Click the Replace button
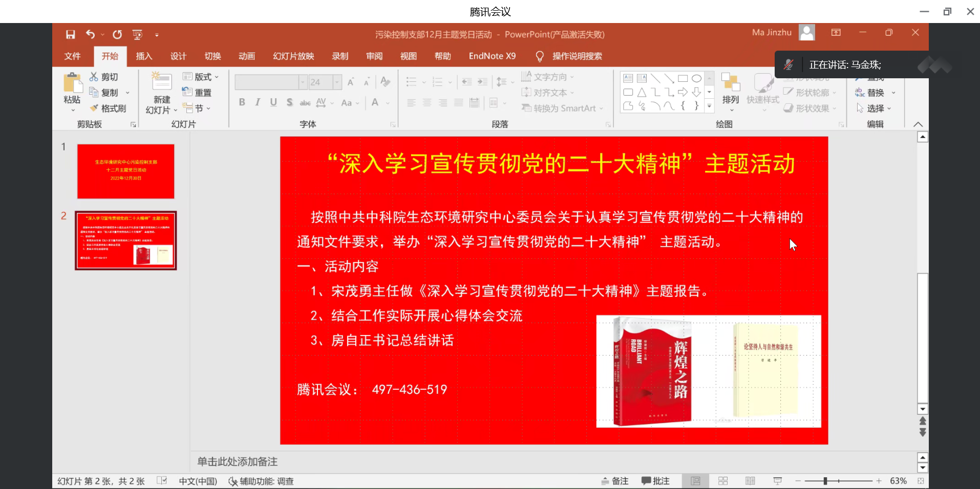 click(x=870, y=93)
